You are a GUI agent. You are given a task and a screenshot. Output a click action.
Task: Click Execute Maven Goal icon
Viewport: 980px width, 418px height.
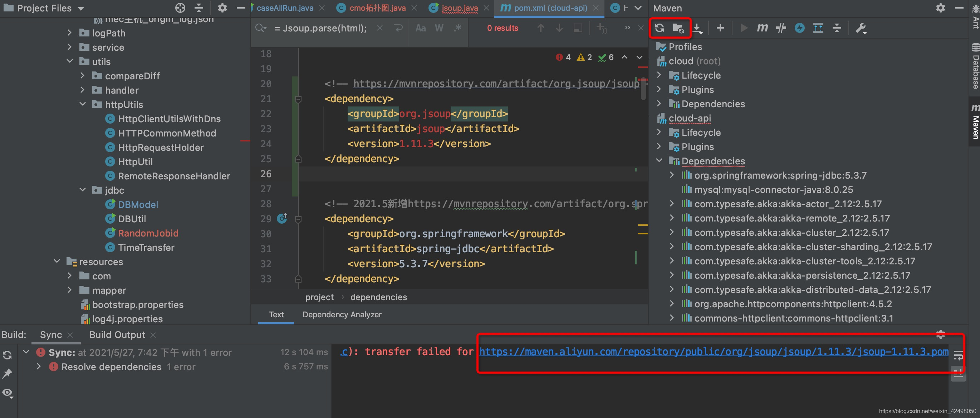point(762,28)
